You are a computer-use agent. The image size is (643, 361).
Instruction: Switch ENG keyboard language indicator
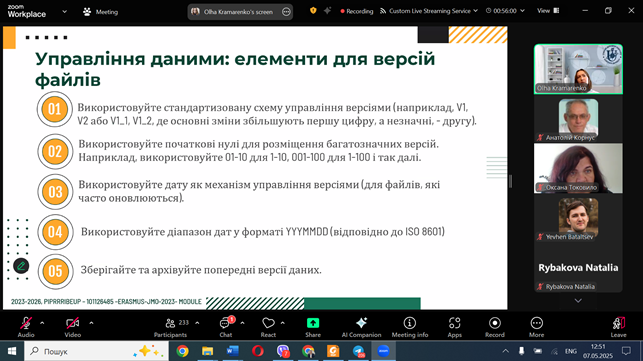coord(571,351)
